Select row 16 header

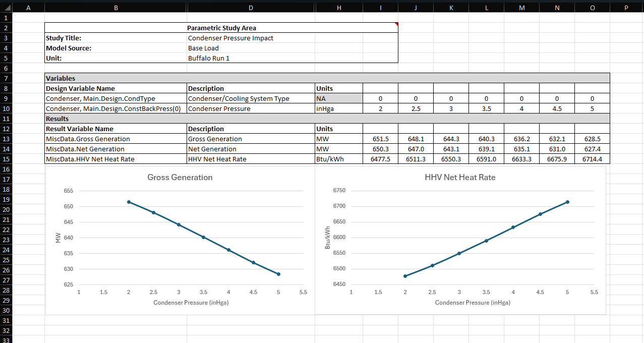[6, 169]
